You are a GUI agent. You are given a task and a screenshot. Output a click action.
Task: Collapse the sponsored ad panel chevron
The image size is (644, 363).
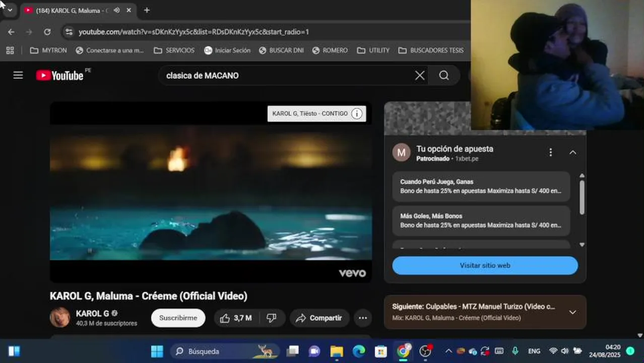click(573, 152)
